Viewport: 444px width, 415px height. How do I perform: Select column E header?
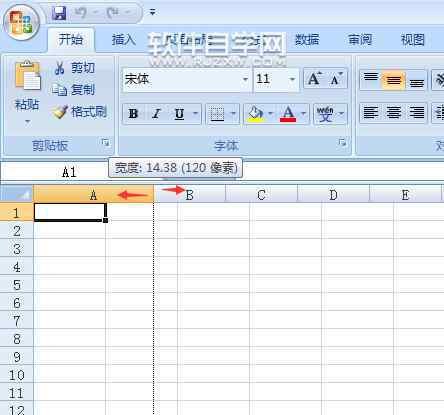[x=405, y=194]
